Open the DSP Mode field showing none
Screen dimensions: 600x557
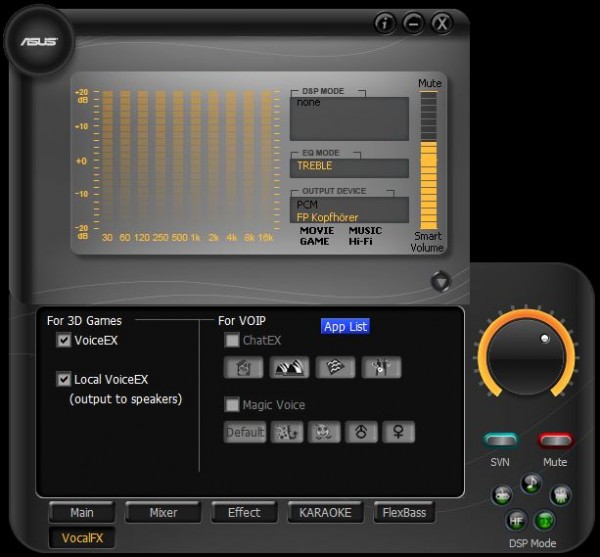click(x=349, y=118)
